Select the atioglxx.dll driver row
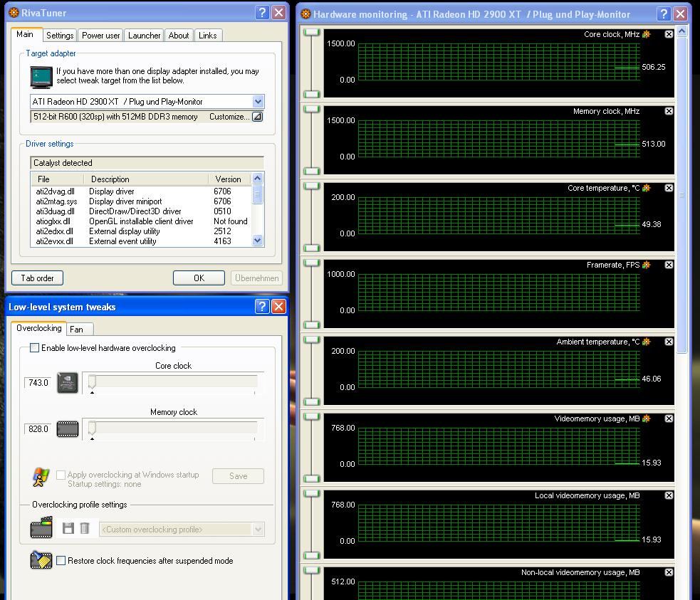 click(x=141, y=221)
